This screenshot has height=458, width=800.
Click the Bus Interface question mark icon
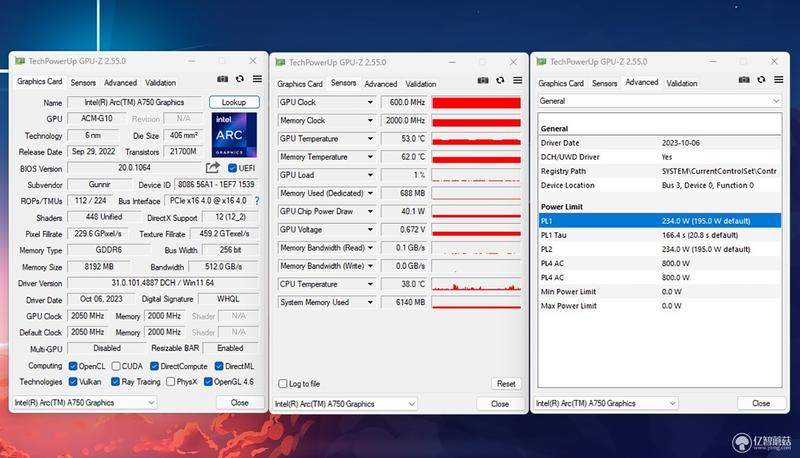257,201
